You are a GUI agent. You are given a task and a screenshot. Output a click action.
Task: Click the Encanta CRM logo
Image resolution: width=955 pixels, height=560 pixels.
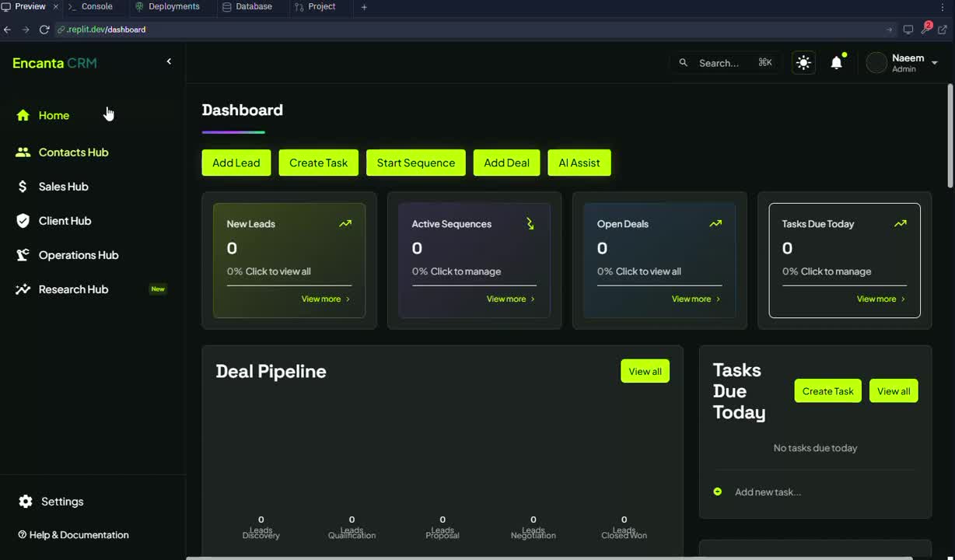(x=54, y=63)
